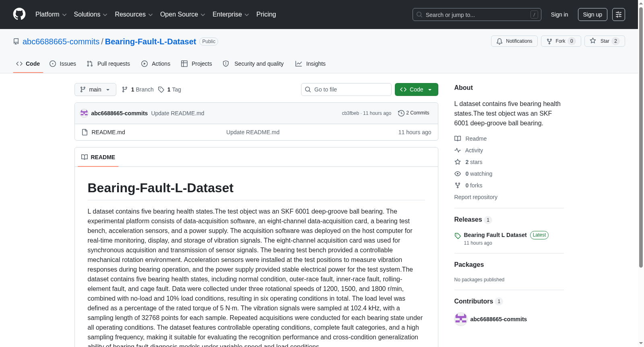The width and height of the screenshot is (644, 347).
Task: Open the Actions tab
Action: tap(156, 64)
